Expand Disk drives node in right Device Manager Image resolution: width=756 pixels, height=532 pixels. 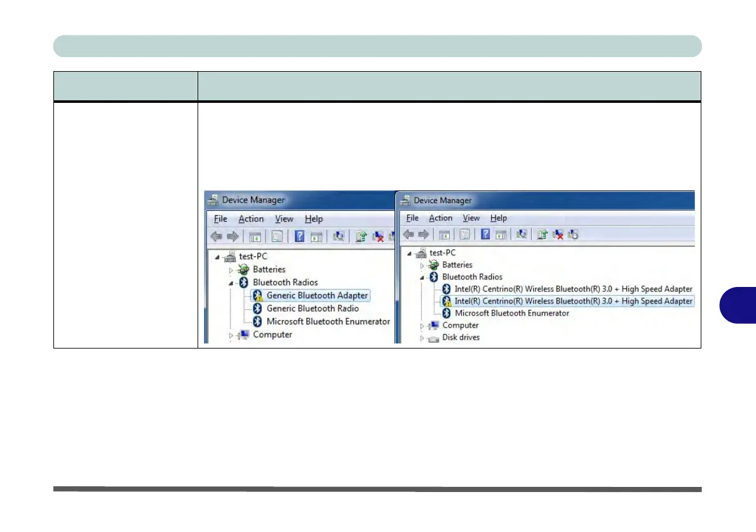point(422,338)
